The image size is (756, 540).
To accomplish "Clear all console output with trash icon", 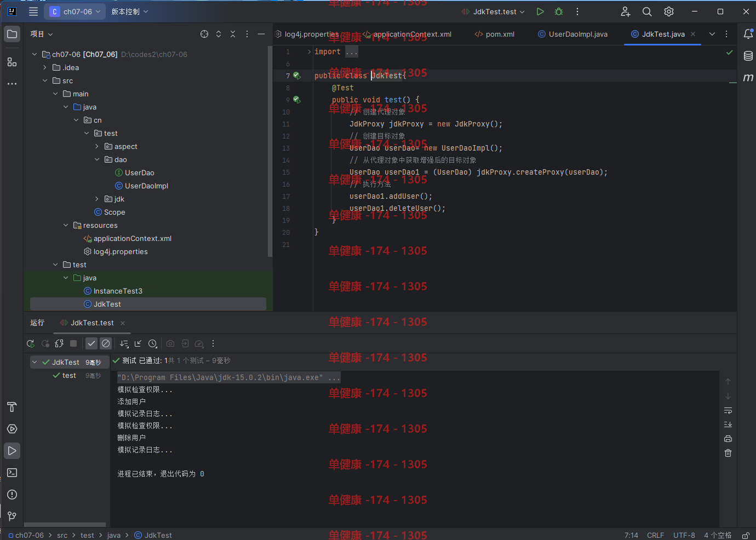I will tap(728, 453).
